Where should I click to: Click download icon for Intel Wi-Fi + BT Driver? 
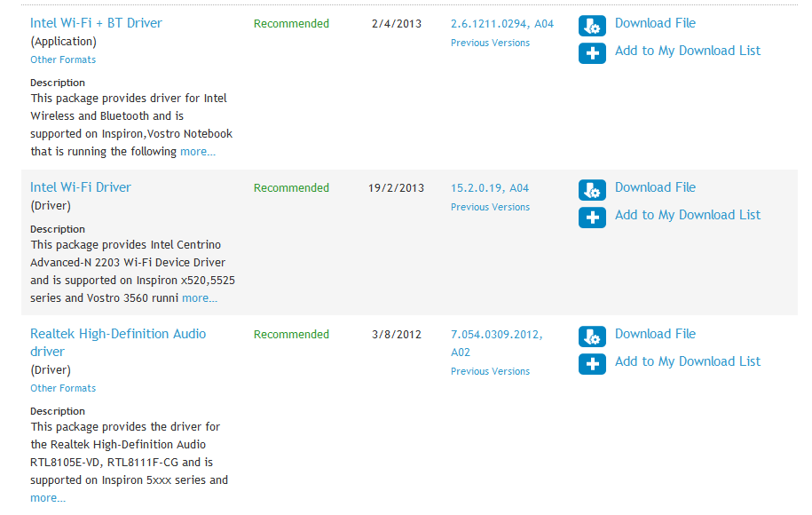(592, 26)
